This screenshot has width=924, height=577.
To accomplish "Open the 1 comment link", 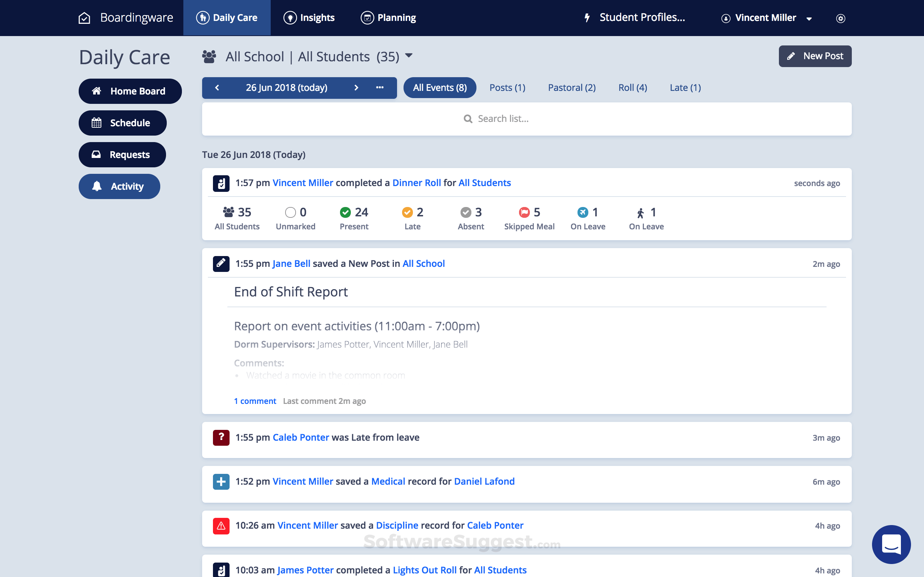I will point(255,401).
